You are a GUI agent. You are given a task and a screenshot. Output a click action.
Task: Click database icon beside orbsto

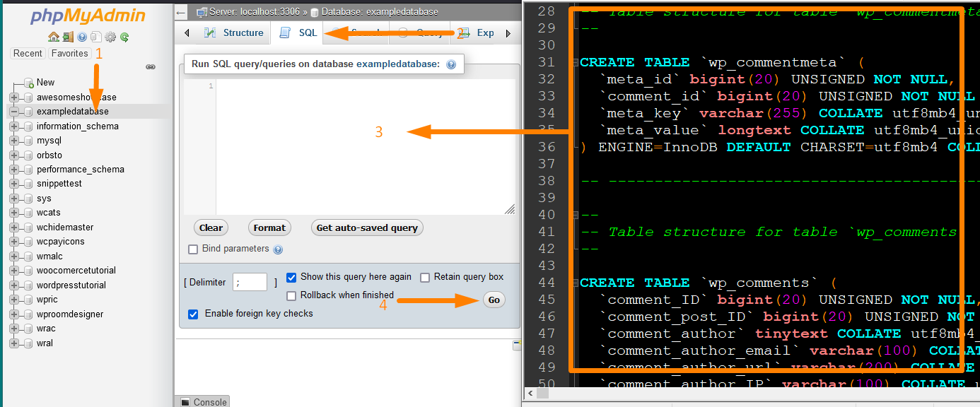click(x=28, y=155)
